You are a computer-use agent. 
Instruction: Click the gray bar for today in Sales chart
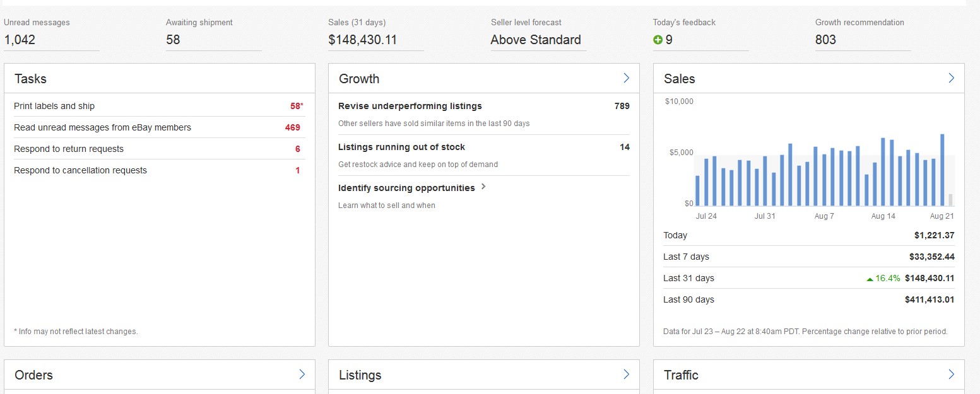(x=950, y=200)
